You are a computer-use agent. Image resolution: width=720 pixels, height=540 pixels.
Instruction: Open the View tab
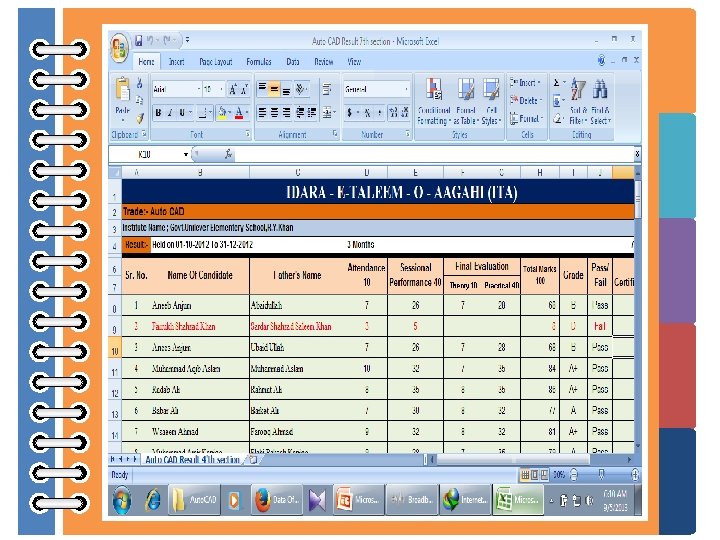click(354, 62)
